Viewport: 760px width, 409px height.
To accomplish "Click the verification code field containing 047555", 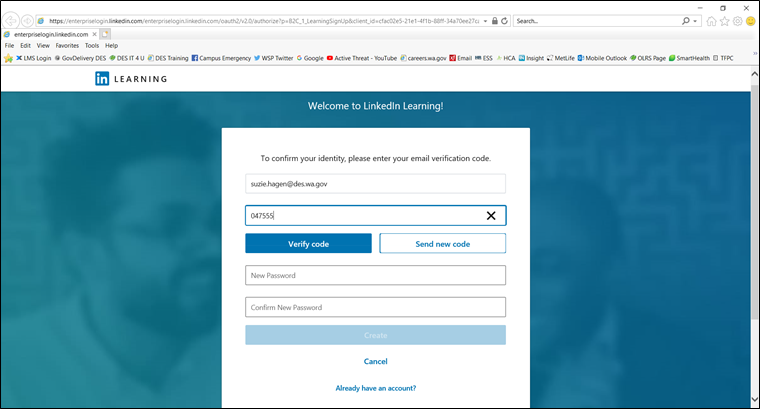I will tap(376, 216).
